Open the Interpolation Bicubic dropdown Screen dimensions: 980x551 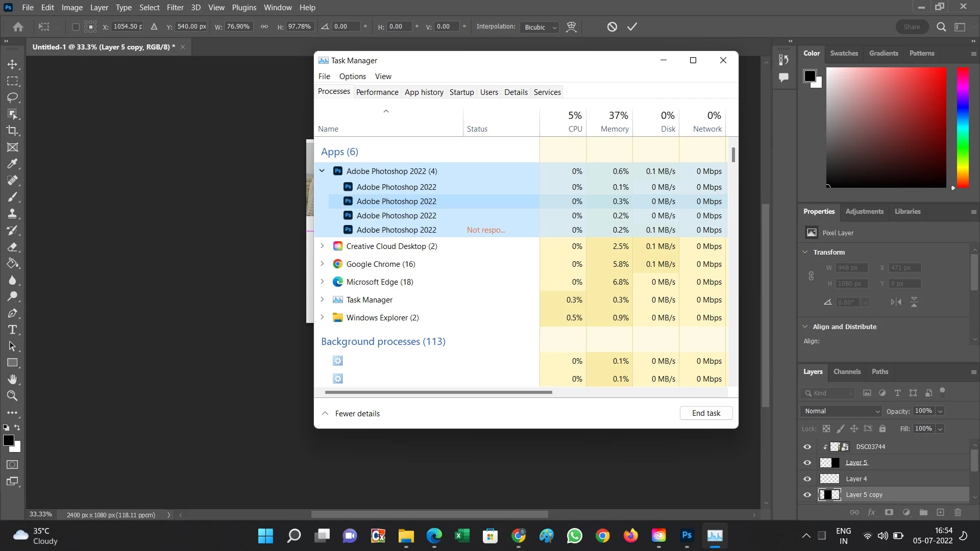click(540, 27)
